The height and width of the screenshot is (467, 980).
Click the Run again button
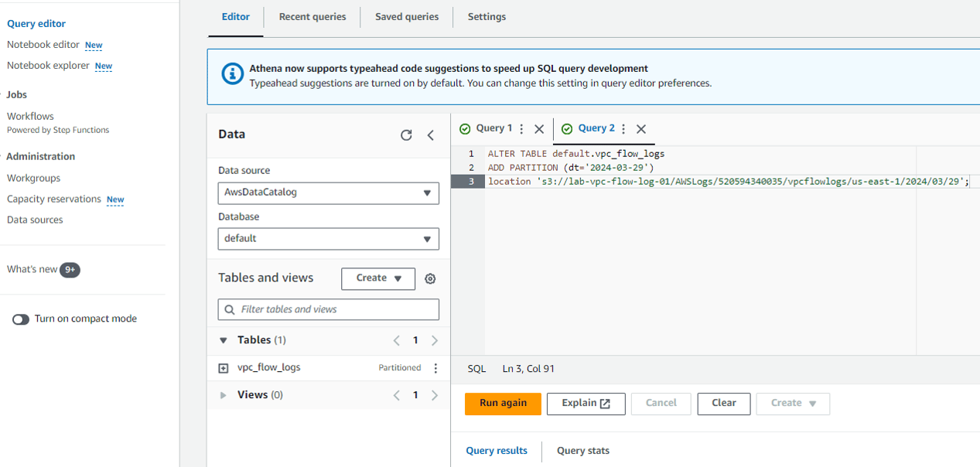(503, 404)
